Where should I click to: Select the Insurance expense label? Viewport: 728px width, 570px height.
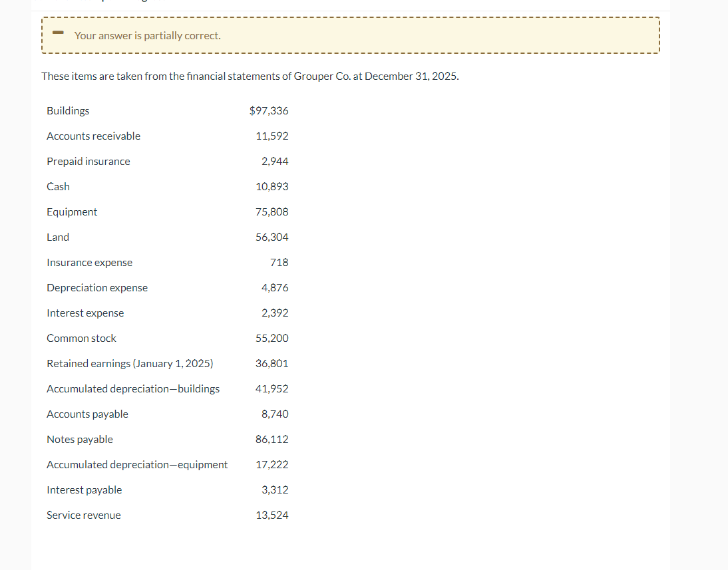(89, 262)
